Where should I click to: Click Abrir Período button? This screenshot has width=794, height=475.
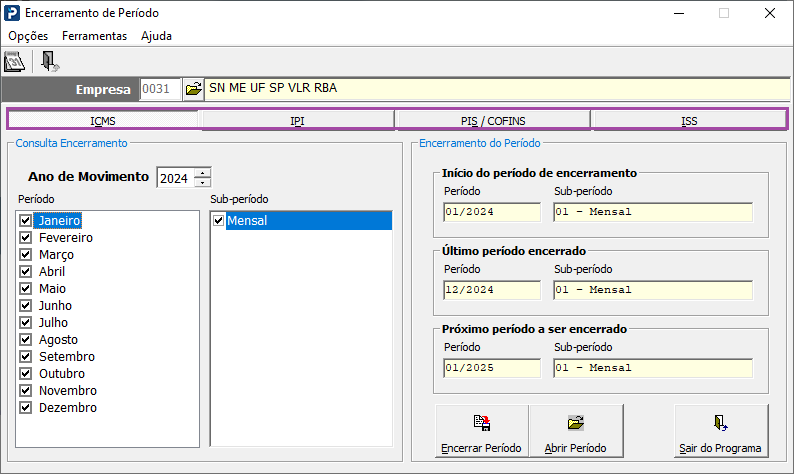click(576, 431)
